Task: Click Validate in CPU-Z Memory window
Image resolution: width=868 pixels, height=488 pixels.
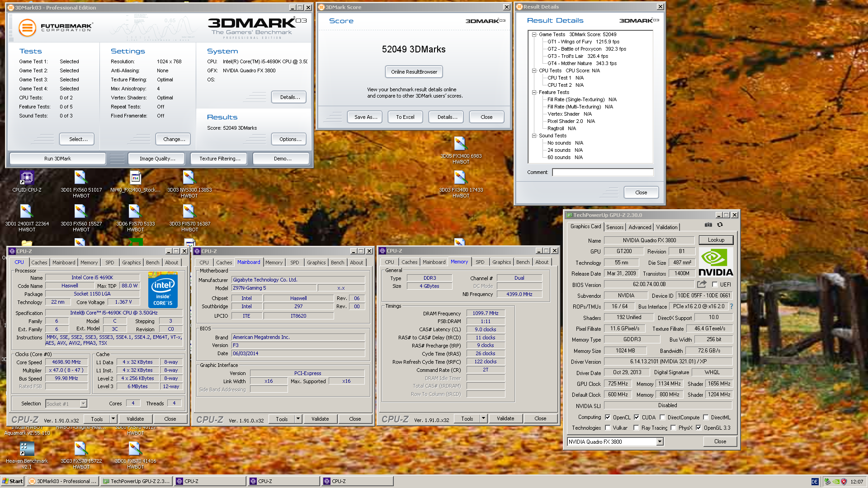Action: pos(505,418)
